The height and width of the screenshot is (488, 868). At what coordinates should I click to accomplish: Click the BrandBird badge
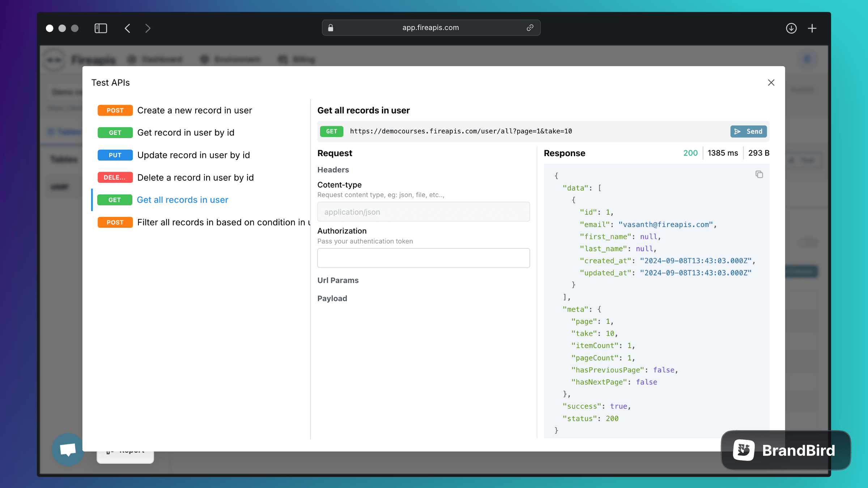[x=786, y=450]
